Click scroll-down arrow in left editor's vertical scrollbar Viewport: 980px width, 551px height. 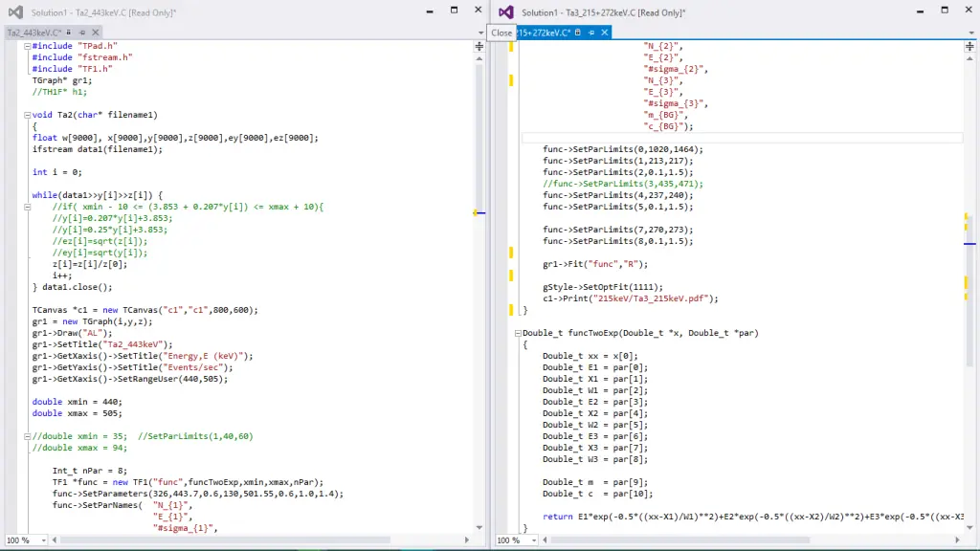point(479,527)
